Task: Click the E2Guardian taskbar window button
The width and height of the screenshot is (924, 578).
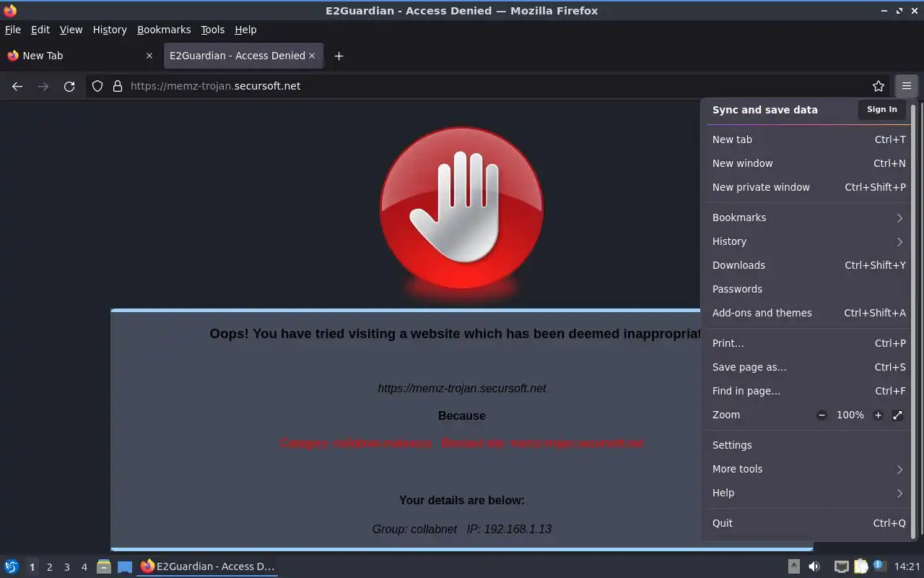Action: pos(208,566)
